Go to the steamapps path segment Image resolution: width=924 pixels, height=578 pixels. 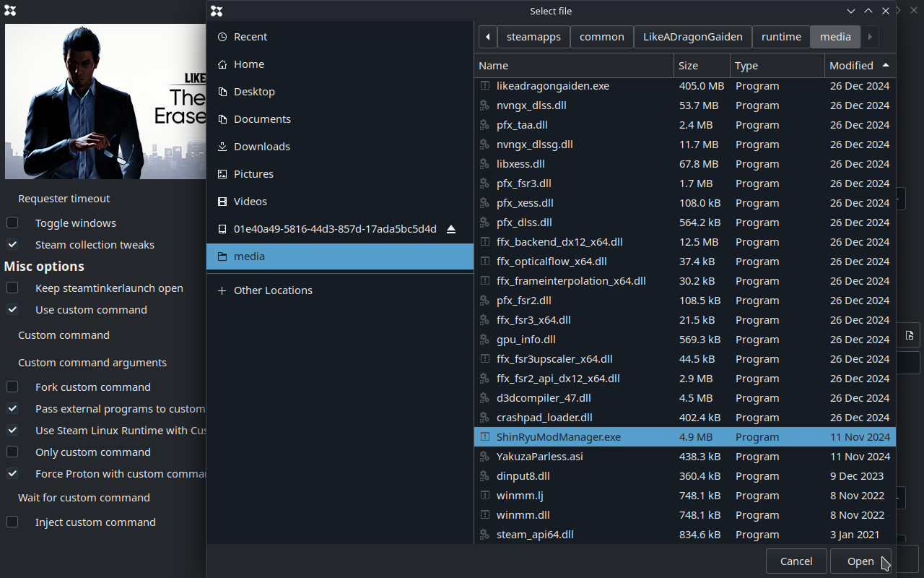click(533, 37)
